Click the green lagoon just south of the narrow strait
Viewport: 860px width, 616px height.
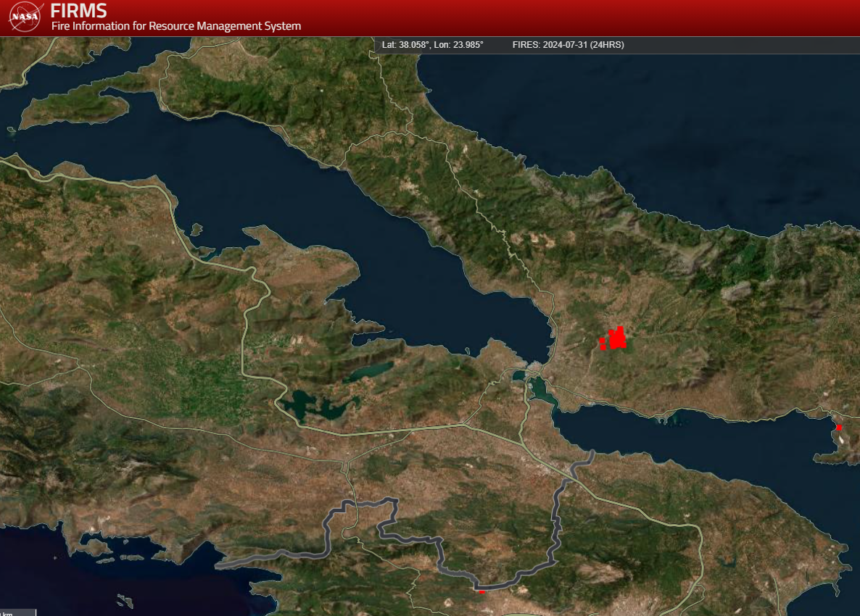coord(542,391)
